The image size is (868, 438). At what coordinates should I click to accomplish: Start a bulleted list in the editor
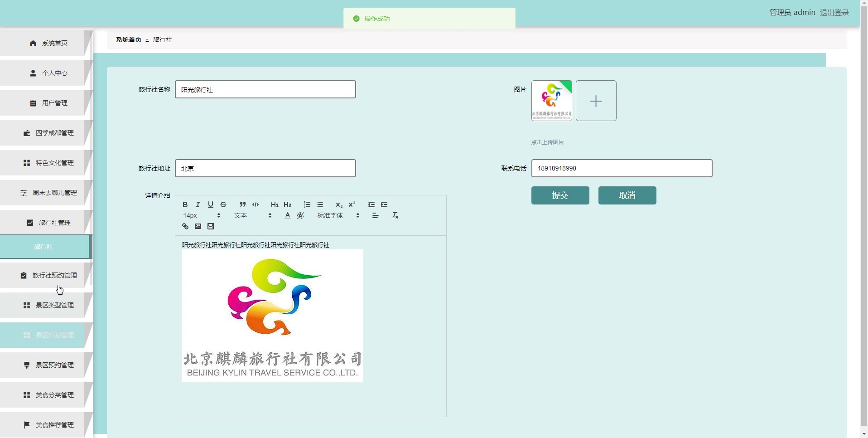click(320, 204)
